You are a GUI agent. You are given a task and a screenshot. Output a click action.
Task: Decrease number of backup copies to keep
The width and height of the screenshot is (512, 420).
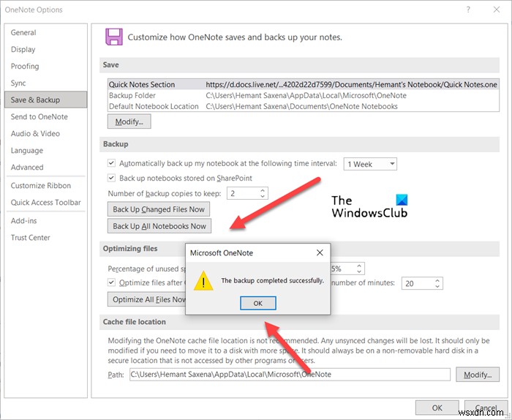pyautogui.click(x=263, y=196)
